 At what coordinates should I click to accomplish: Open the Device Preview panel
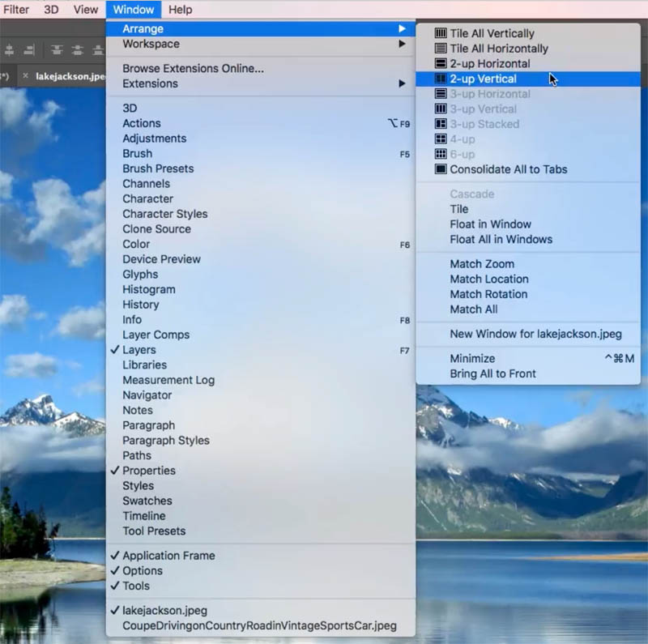[260, 259]
